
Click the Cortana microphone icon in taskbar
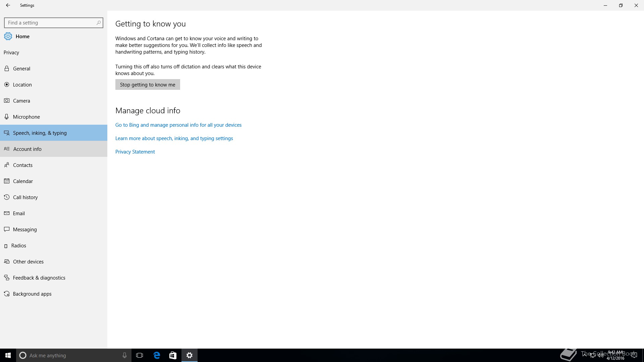(124, 355)
